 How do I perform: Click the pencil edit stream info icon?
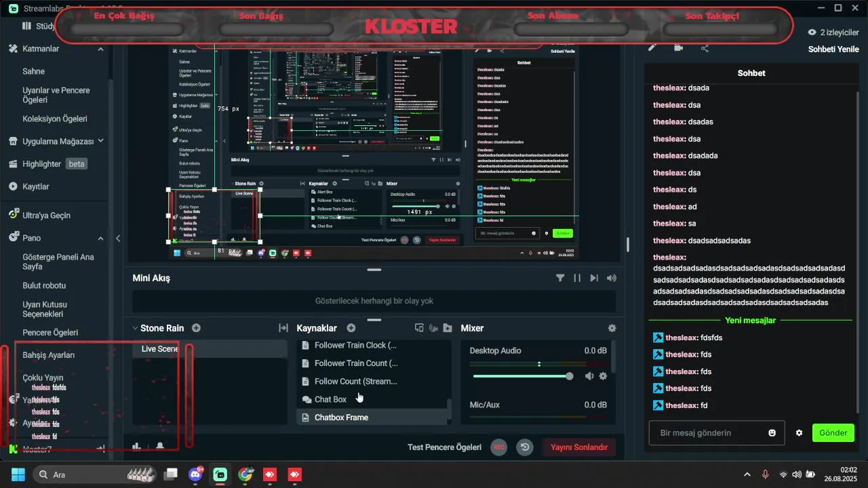click(x=652, y=47)
